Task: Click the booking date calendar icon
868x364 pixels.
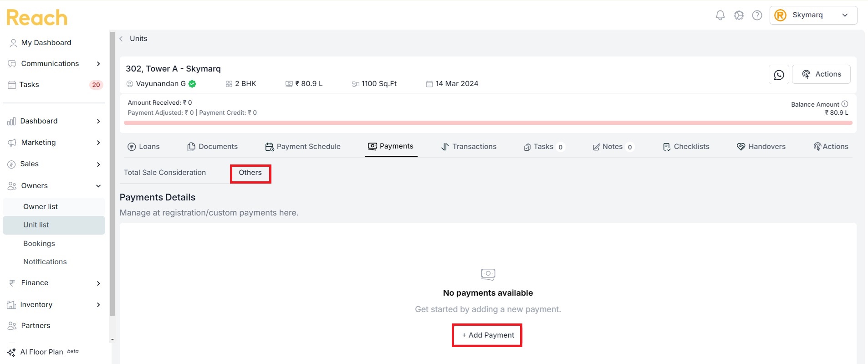Action: tap(429, 84)
